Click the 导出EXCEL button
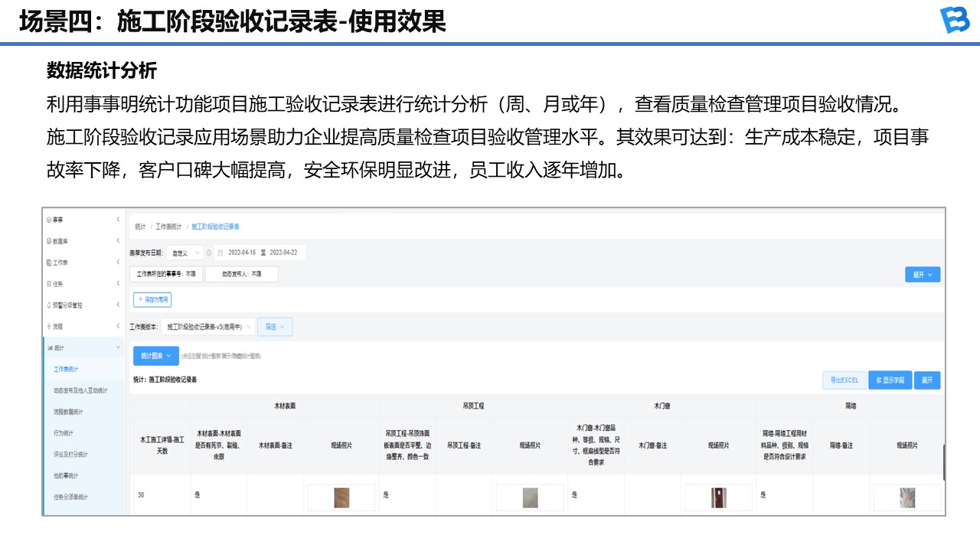Image resolution: width=980 pixels, height=551 pixels. pos(844,380)
